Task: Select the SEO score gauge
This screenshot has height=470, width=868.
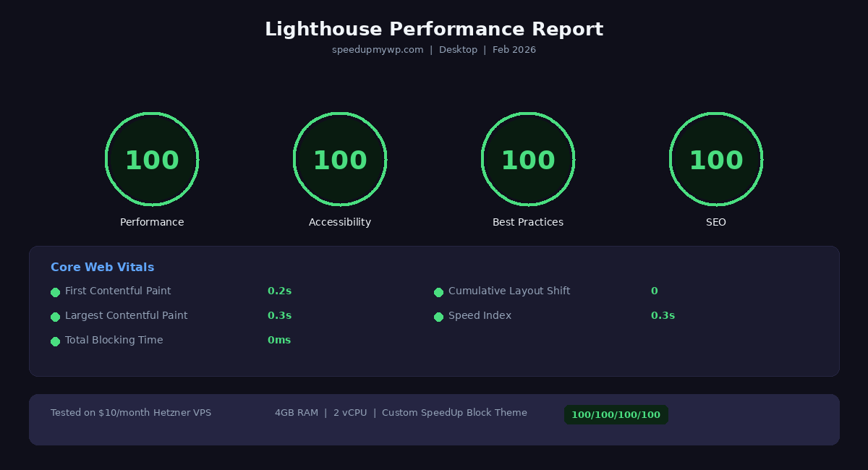Action: coord(716,159)
